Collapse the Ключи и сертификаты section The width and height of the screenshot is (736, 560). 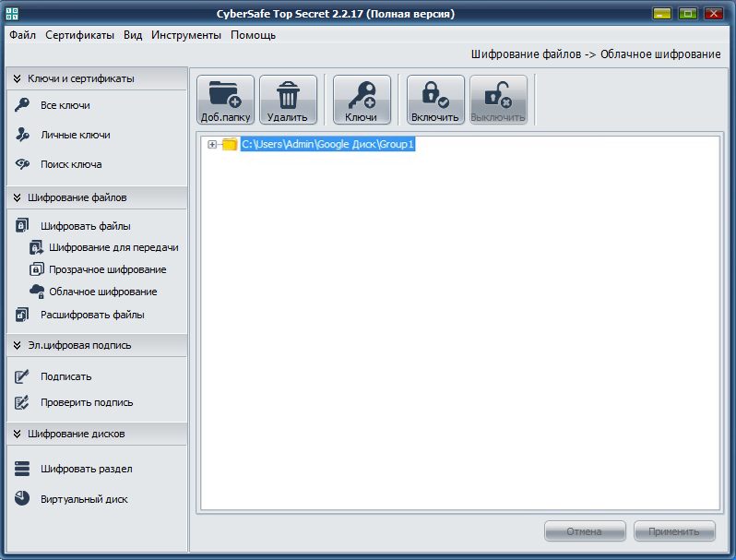(x=18, y=78)
